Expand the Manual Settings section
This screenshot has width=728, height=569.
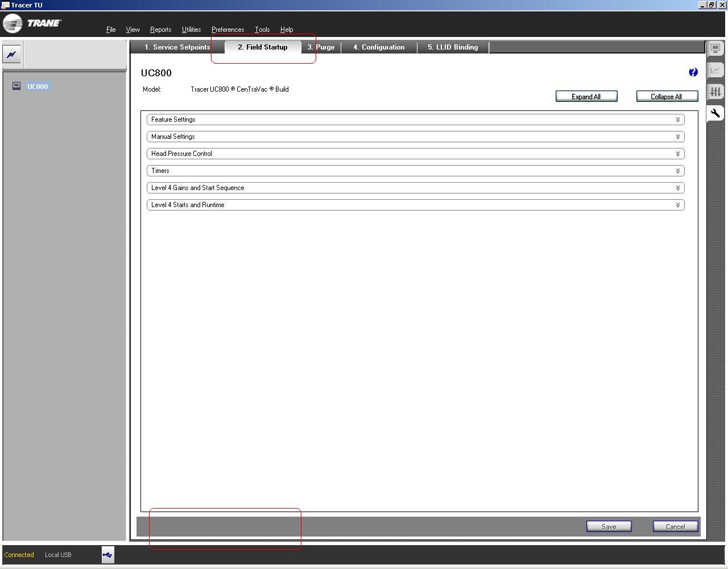415,137
